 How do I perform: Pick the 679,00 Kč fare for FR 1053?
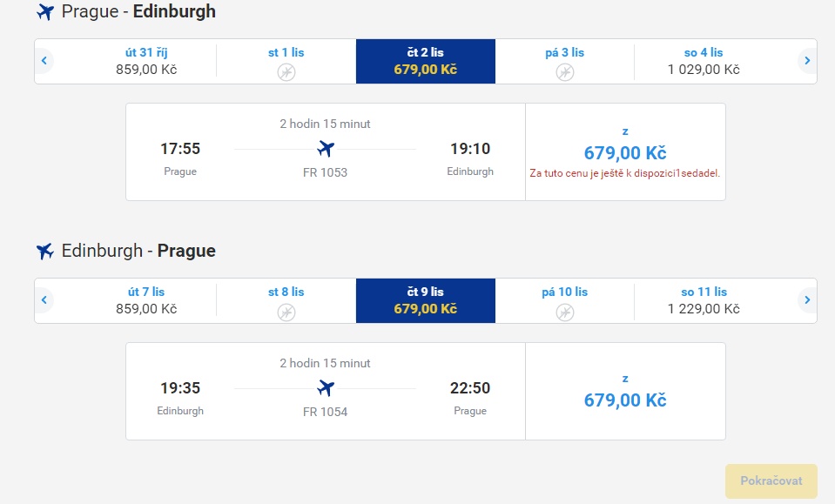(x=625, y=152)
